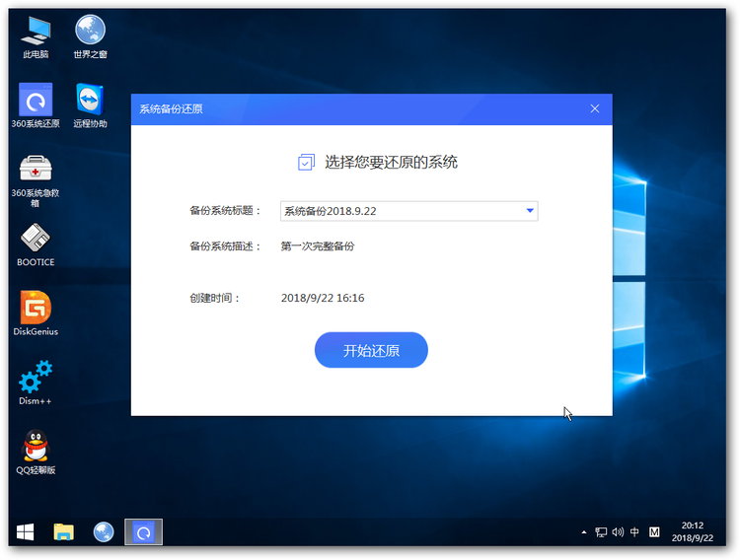The height and width of the screenshot is (560, 740).
Task: Click the M input method tray icon
Action: 654,532
